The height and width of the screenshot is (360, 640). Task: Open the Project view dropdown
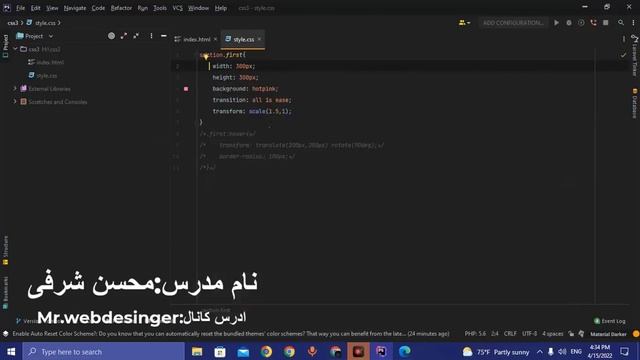coord(35,36)
